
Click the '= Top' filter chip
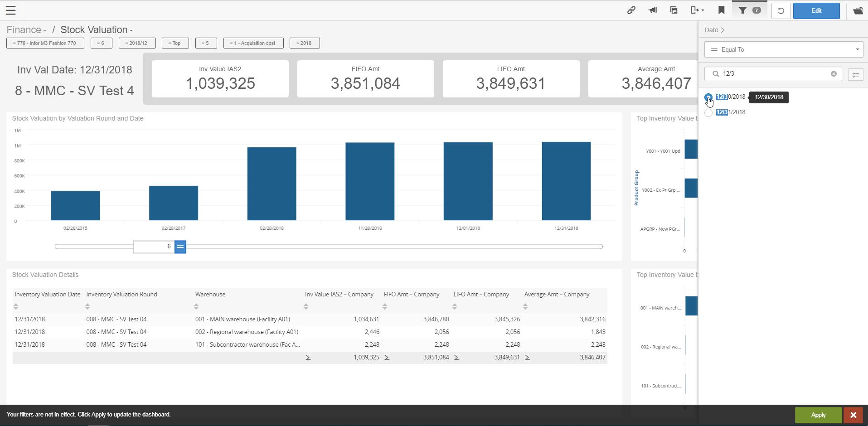tap(175, 43)
